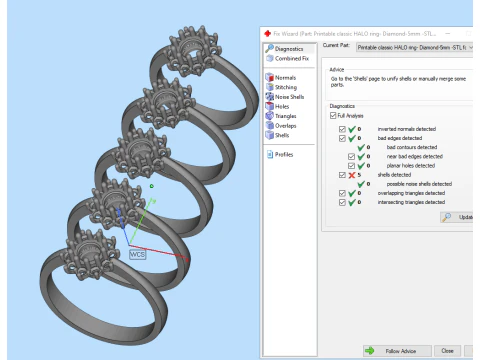The width and height of the screenshot is (480, 360).
Task: Open the Current Part dropdown
Action: (414, 48)
